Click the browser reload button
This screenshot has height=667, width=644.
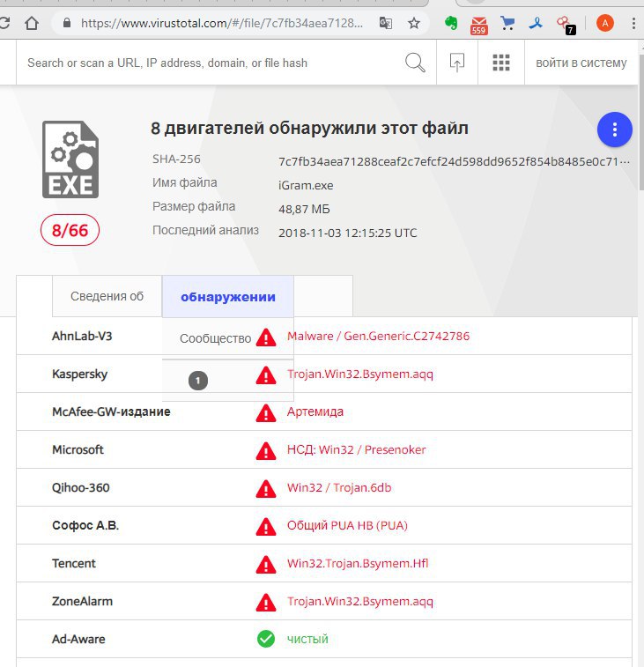pos(4,23)
